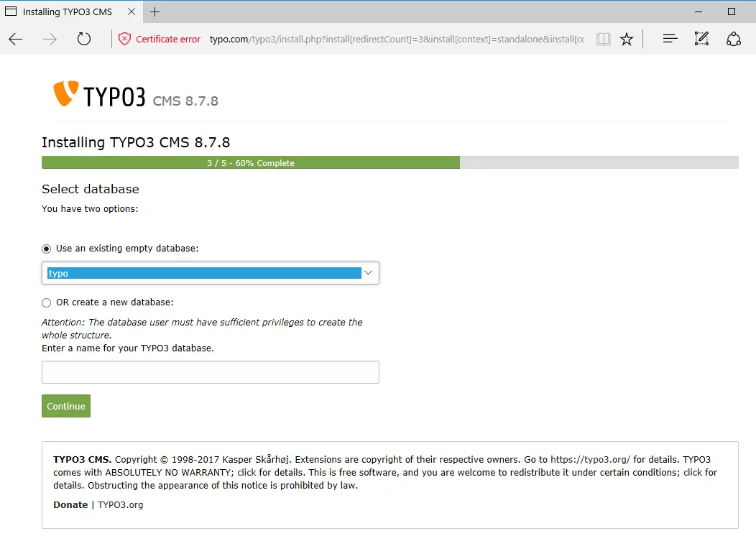Click the 'Certificate error' text
This screenshot has height=536, width=756.
[x=167, y=39]
